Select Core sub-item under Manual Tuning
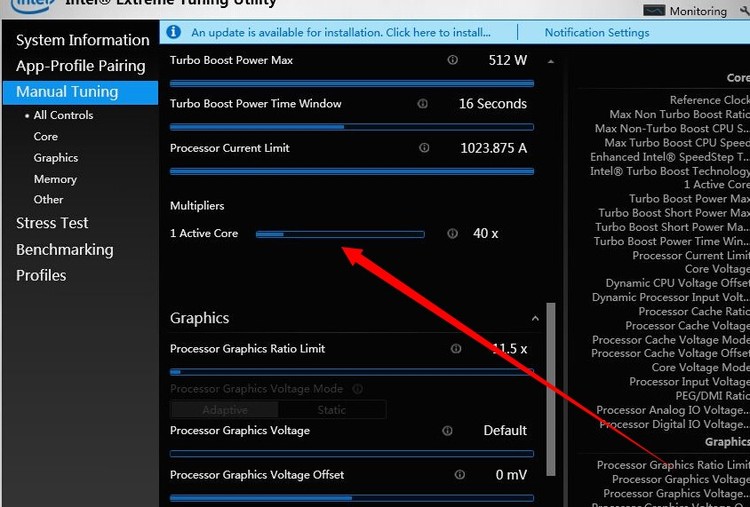This screenshot has height=507, width=750. [45, 136]
